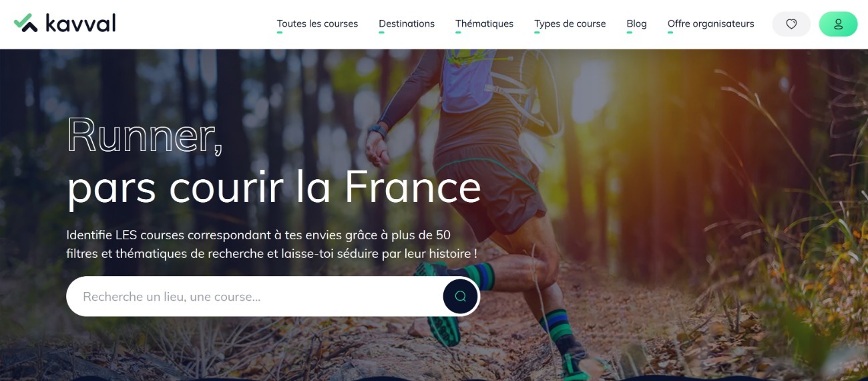Expand the Thématiques menu

click(484, 24)
